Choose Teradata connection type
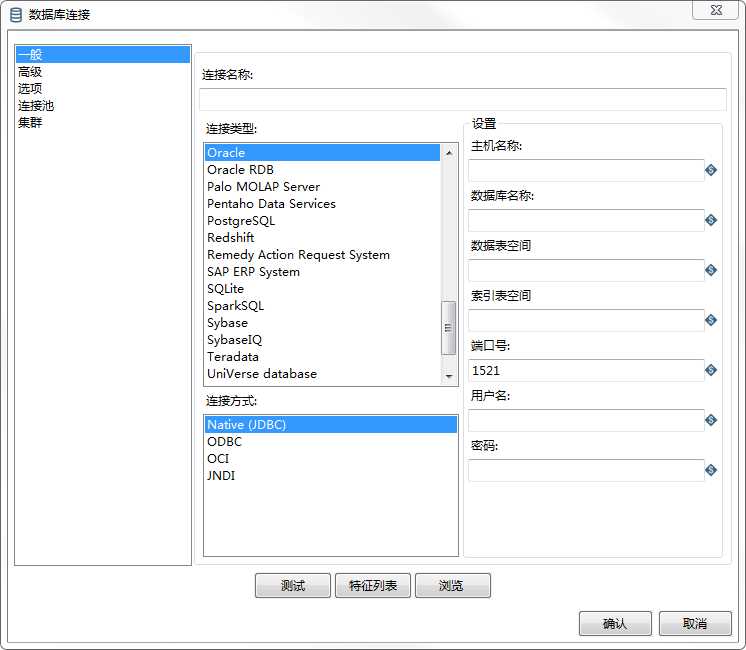746x650 pixels. click(323, 356)
